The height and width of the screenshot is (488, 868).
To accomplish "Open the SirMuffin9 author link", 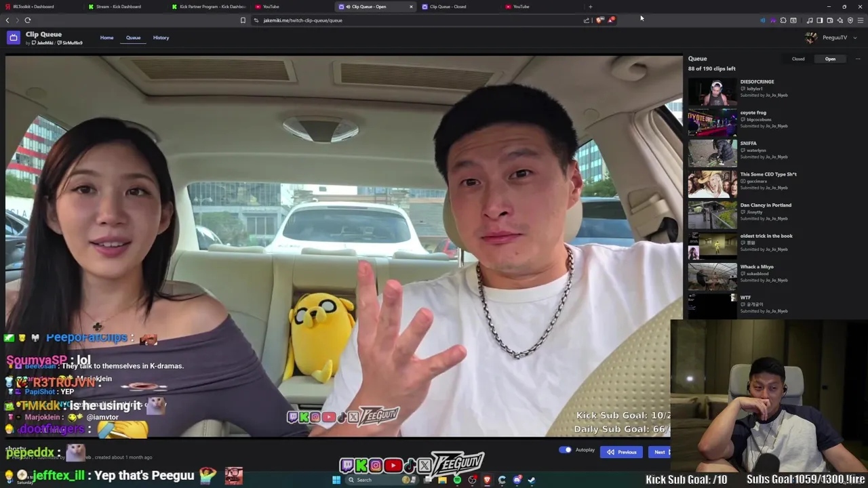I will (70, 43).
